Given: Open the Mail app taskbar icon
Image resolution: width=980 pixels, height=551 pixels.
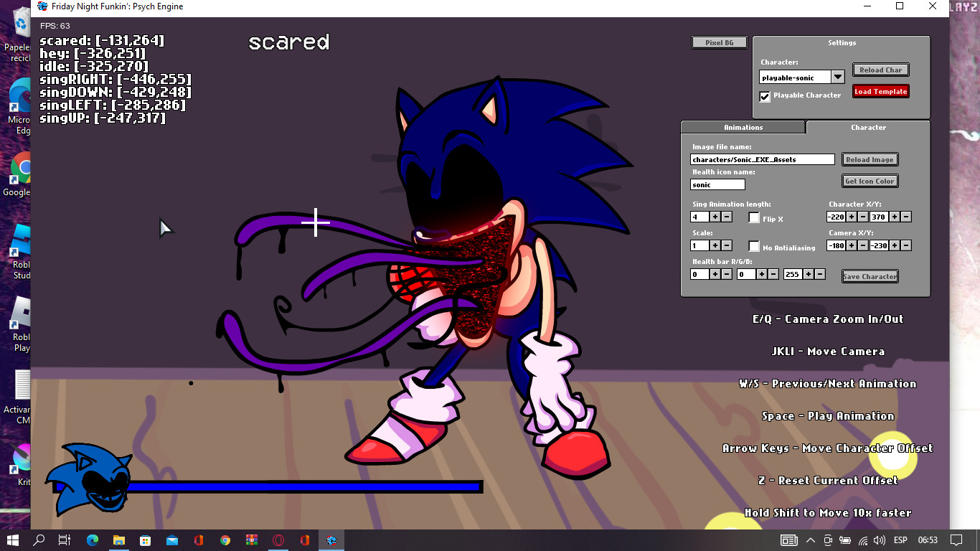Looking at the screenshot, I should tap(171, 540).
